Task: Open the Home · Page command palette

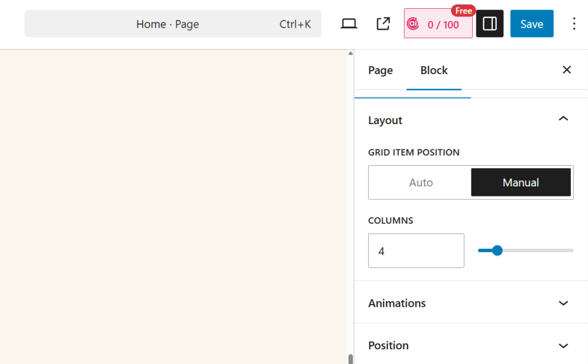Action: [173, 24]
